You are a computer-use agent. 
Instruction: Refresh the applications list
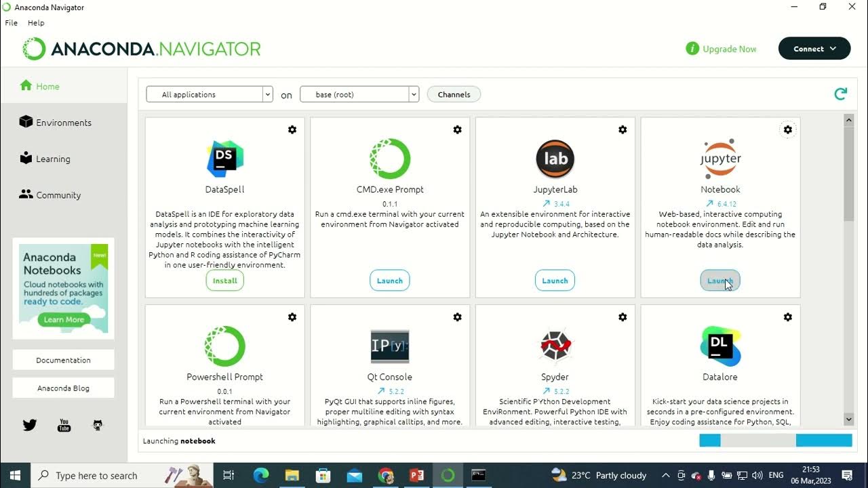(841, 94)
